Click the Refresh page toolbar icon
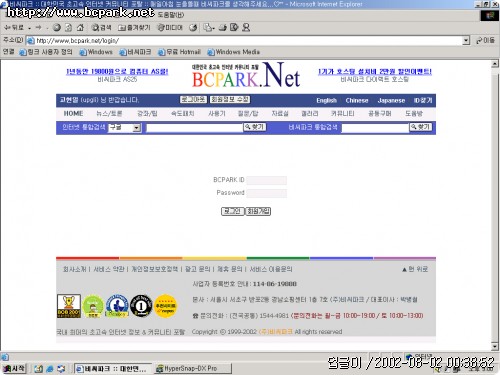The width and height of the screenshot is (500, 375). pyautogui.click(x=68, y=27)
